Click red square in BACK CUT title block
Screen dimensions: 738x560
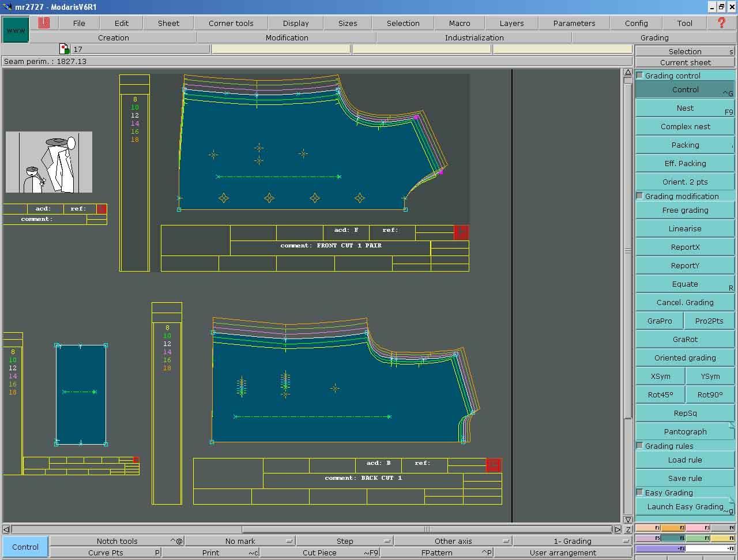point(494,465)
